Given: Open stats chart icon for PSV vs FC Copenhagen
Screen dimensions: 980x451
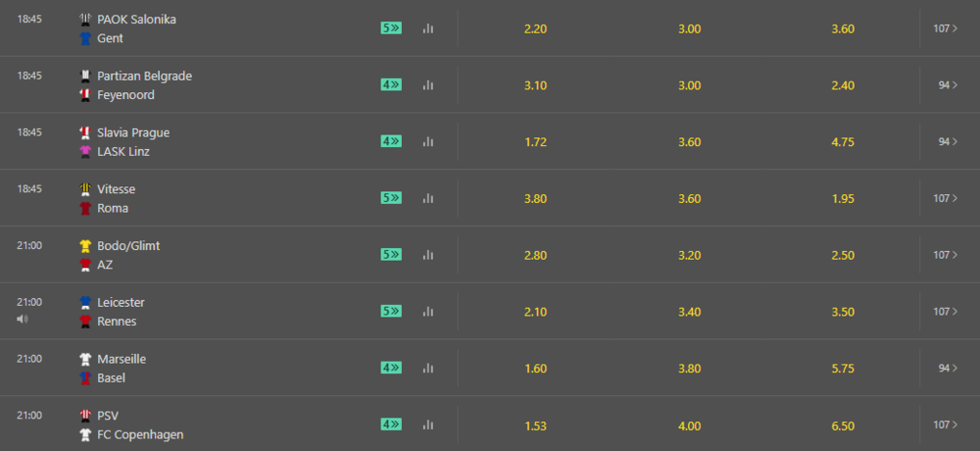Looking at the screenshot, I should click(428, 425).
